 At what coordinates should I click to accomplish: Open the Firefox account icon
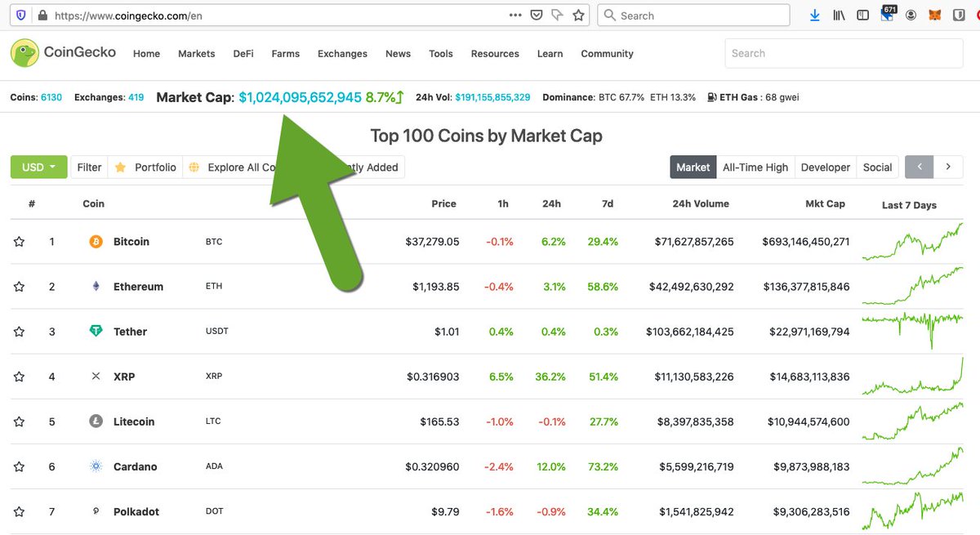click(911, 16)
